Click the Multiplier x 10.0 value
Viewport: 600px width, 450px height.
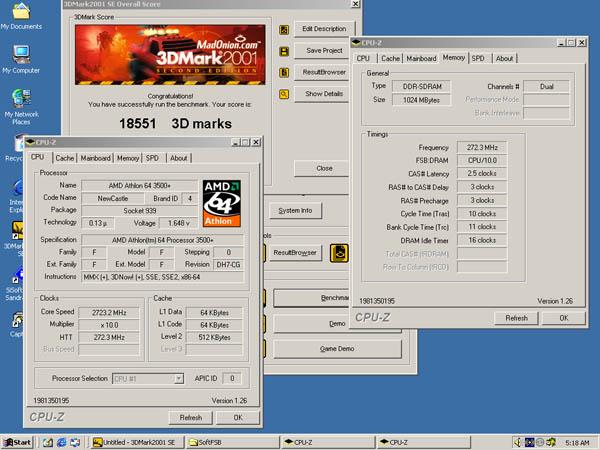click(109, 325)
